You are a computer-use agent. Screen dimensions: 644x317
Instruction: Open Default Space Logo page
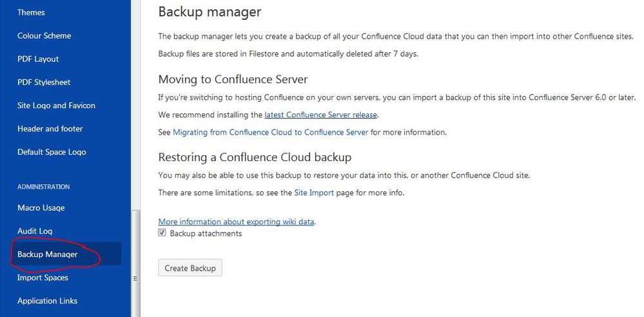[x=52, y=152]
